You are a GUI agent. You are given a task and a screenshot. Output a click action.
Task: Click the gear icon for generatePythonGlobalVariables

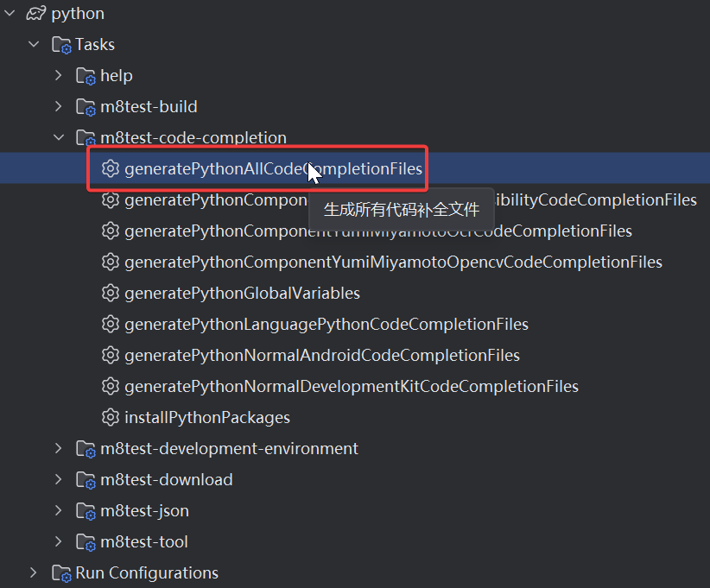click(110, 294)
